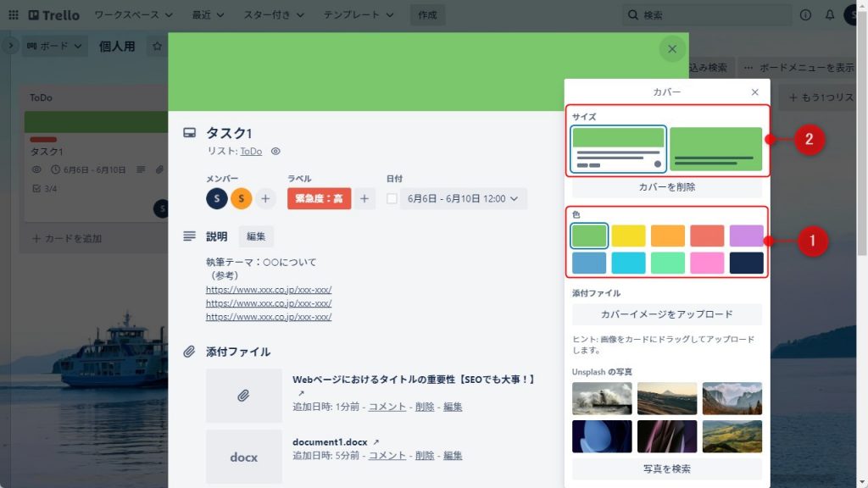Viewport: 868px width, 488px height.
Task: Click 写真を検索 button
Action: (x=666, y=469)
